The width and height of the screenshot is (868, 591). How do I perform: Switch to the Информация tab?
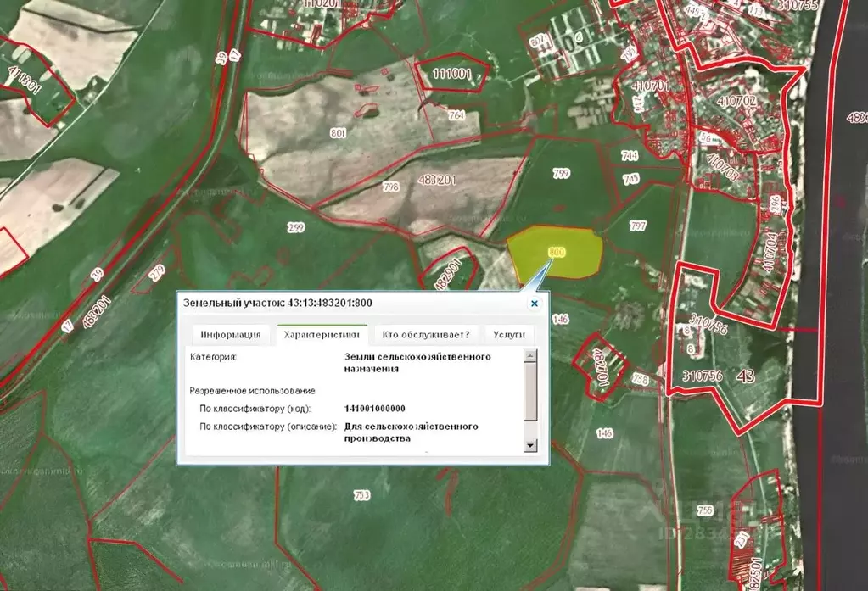coord(231,334)
